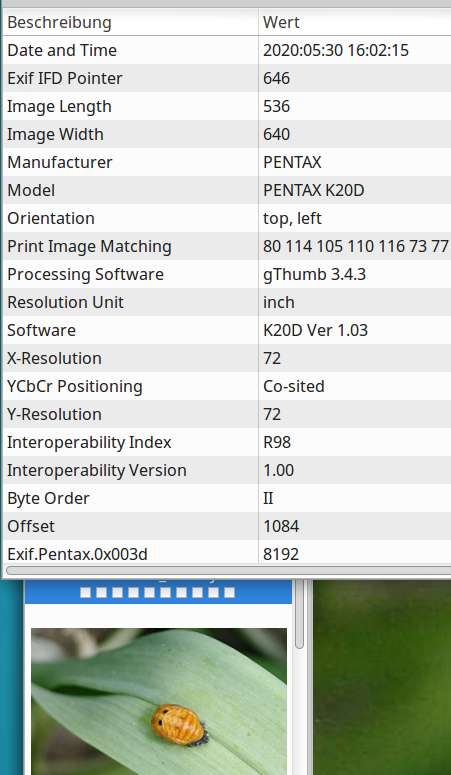Viewport: 451px width, 775px height.
Task: Select the Model PENTAX K20D row
Action: point(227,190)
